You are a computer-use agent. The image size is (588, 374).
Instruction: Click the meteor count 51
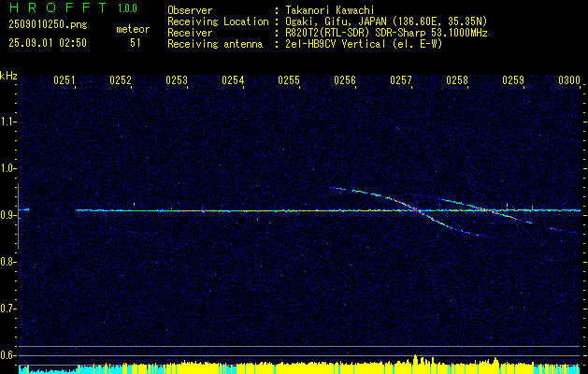[136, 43]
